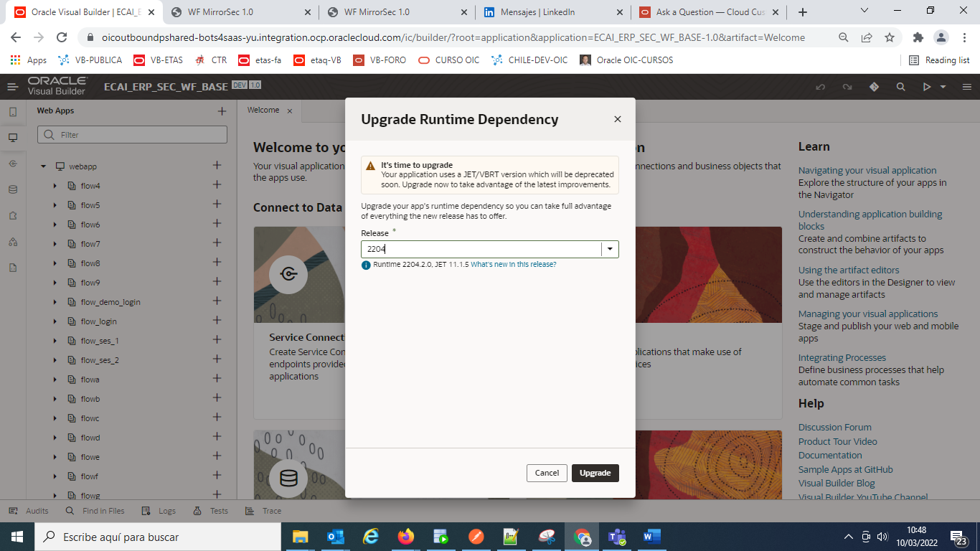Open the Logs bottom tab

tap(159, 511)
